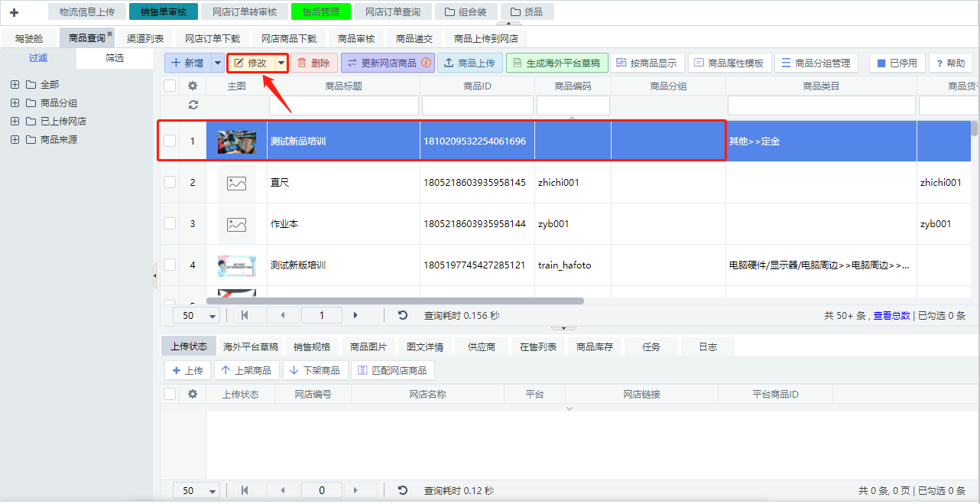The width and height of the screenshot is (980, 504).
Task: Check the select-all checkbox in product header
Action: click(170, 86)
